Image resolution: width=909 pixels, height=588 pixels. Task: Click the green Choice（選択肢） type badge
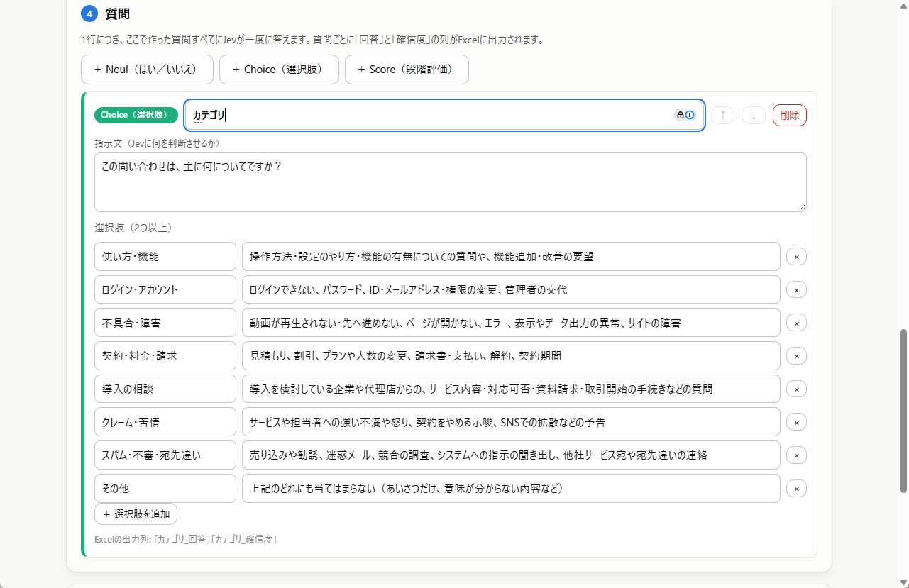pos(136,115)
